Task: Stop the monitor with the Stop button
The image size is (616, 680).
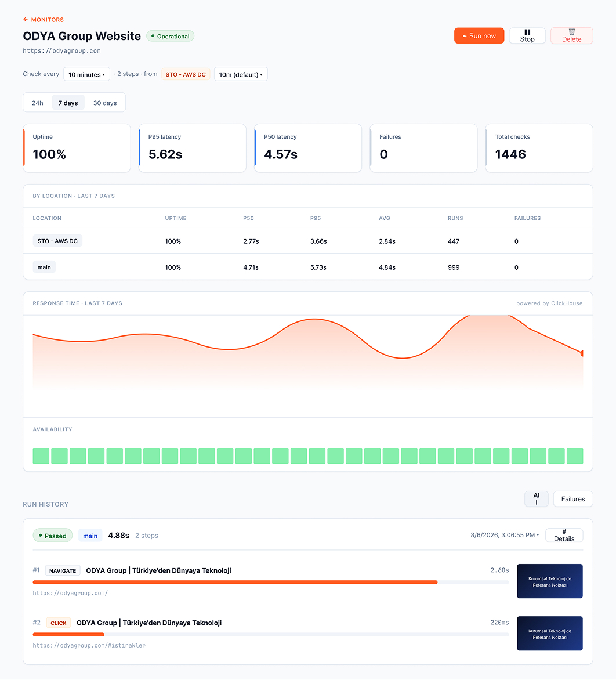Action: 527,35
